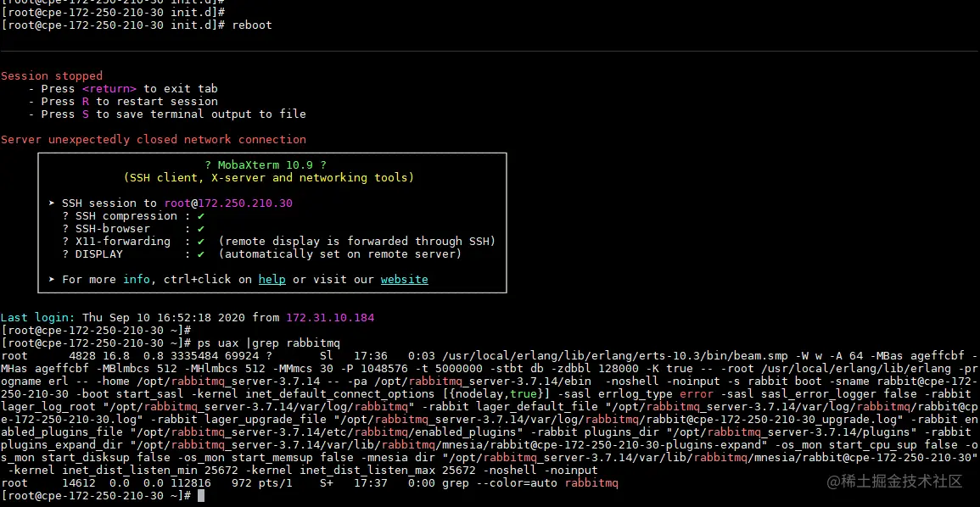Viewport: 980px width, 507px height.
Task: Click 'inet_dist_listen_max 25672' text
Action: pos(386,470)
